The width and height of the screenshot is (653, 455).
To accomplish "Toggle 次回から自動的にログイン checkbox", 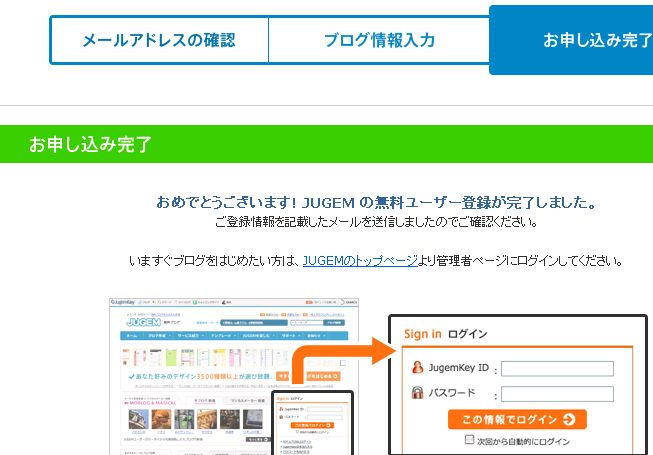I will coord(469,440).
